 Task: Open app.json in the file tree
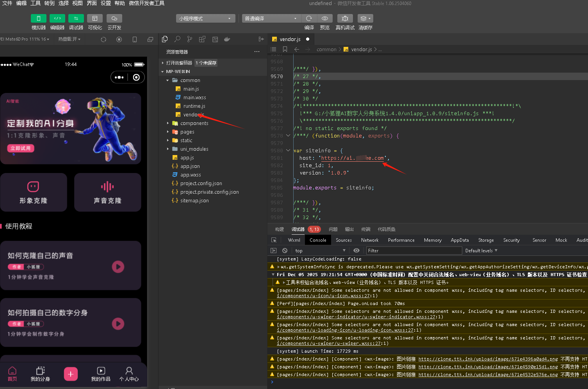tap(190, 166)
